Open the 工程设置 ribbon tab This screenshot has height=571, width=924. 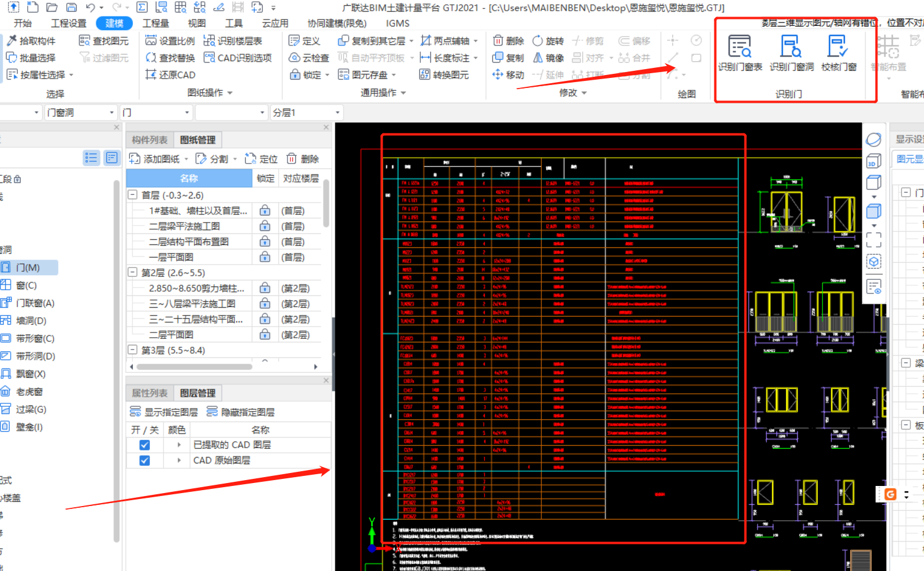click(68, 23)
